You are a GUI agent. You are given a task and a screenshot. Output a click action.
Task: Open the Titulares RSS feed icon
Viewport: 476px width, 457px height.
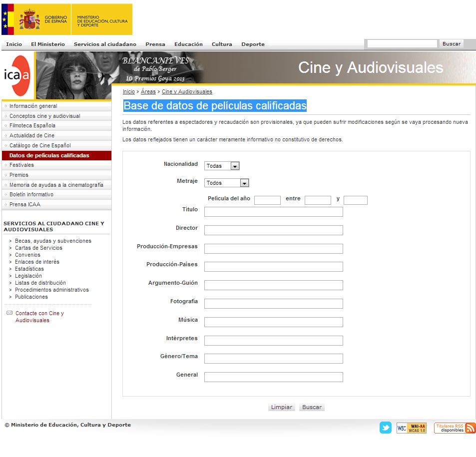[455, 428]
